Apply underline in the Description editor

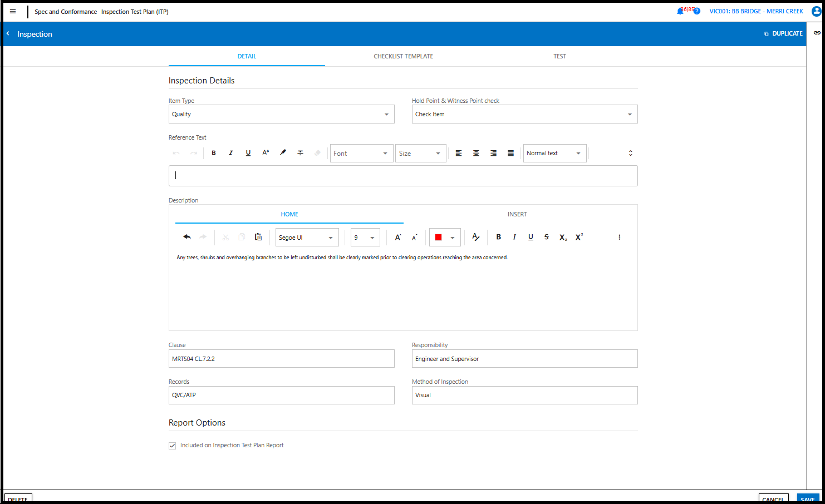click(x=531, y=236)
